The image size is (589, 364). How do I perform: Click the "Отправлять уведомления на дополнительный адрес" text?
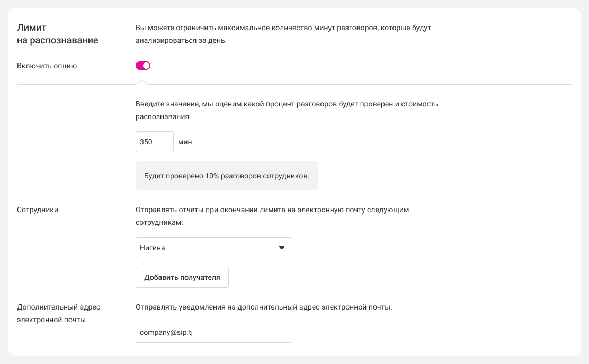pyautogui.click(x=263, y=307)
